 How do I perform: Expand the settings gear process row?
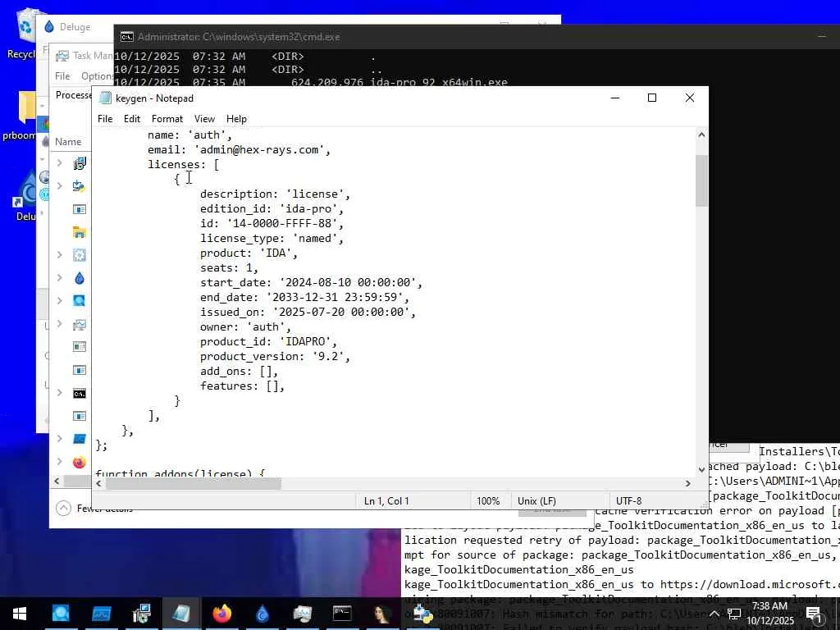[x=59, y=255]
